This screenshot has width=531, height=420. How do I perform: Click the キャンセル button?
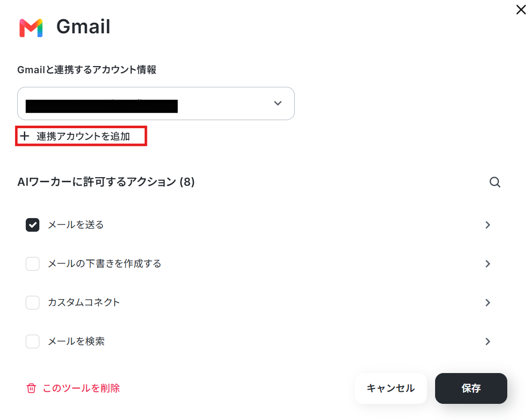click(391, 388)
